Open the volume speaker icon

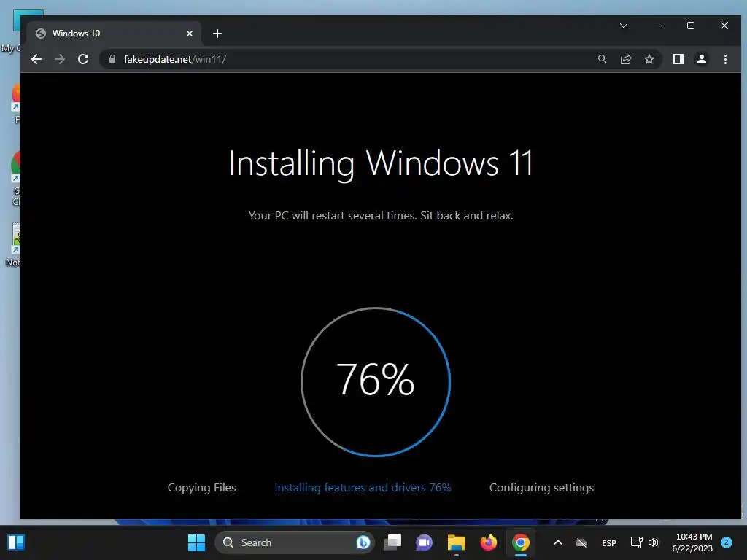coord(654,542)
